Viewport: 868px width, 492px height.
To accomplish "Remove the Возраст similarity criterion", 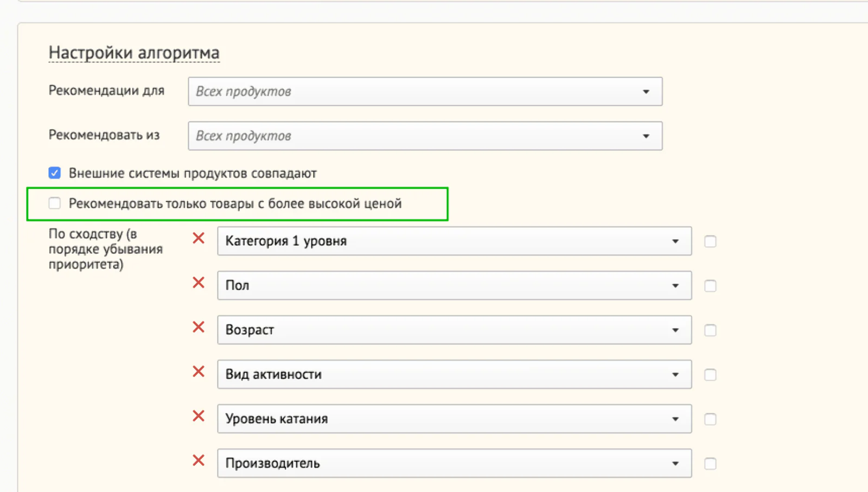I will click(199, 327).
